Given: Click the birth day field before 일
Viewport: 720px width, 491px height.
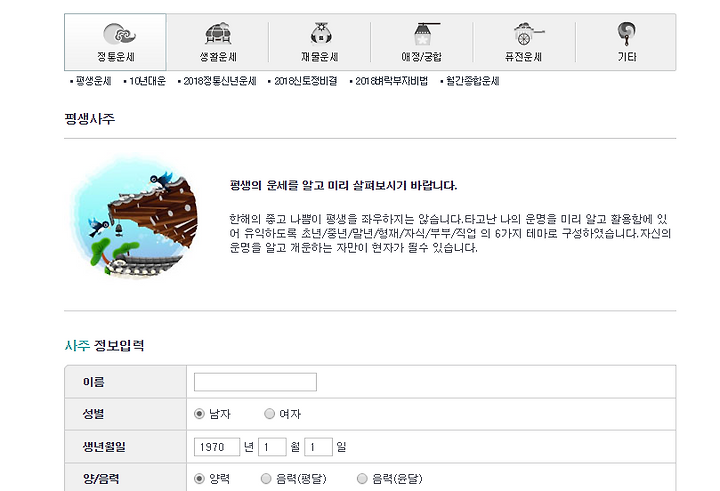Looking at the screenshot, I should [318, 447].
